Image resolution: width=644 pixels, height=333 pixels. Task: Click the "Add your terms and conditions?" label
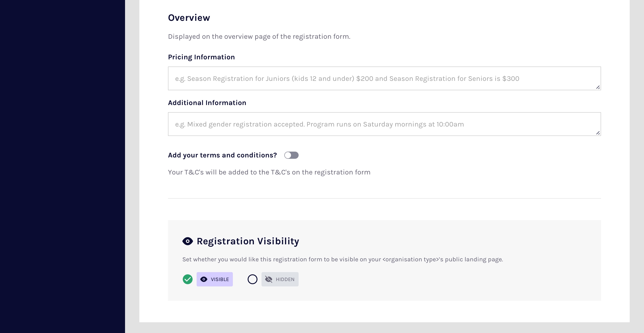pos(222,155)
